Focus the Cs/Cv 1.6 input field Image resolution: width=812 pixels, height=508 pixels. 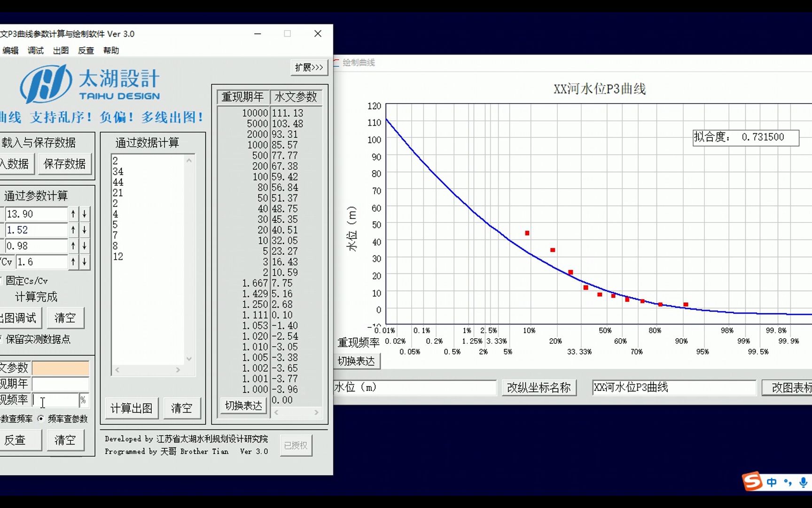(x=42, y=262)
